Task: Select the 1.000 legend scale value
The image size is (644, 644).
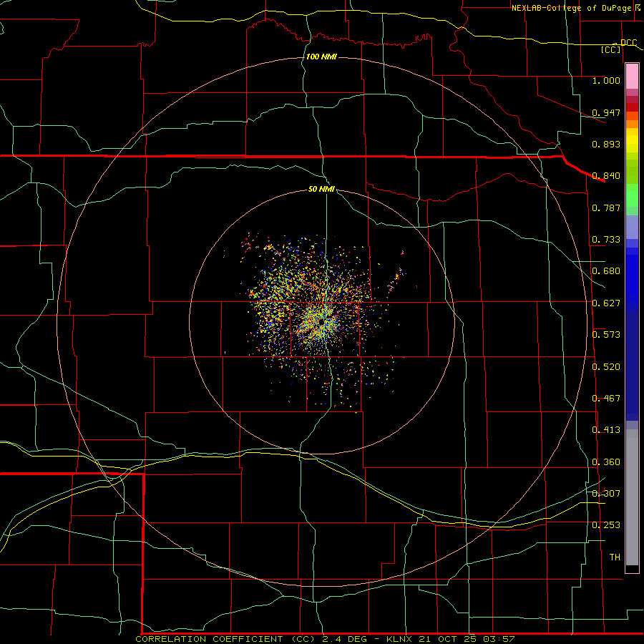Action: [606, 80]
